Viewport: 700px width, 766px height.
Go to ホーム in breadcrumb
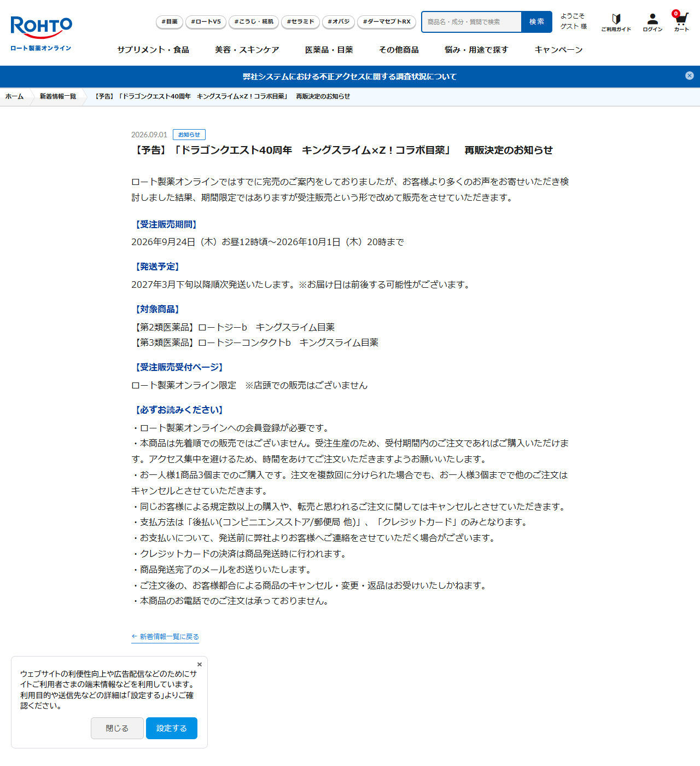(15, 96)
